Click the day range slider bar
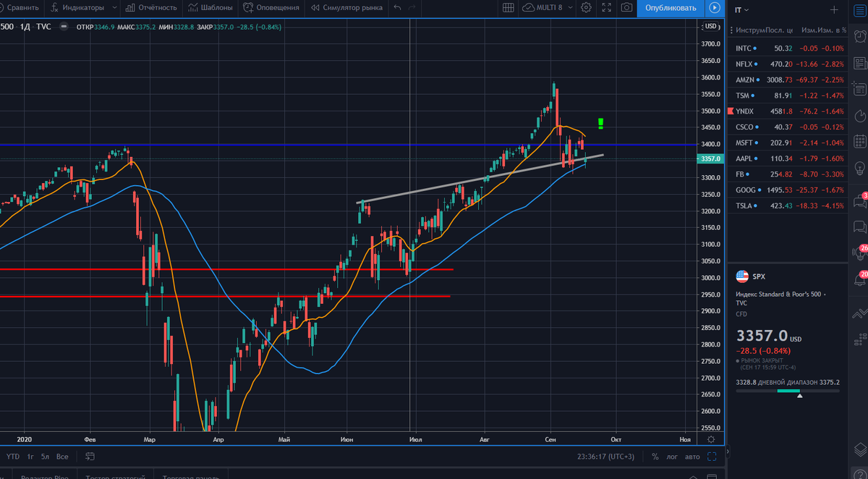The width and height of the screenshot is (868, 479). coord(788,391)
